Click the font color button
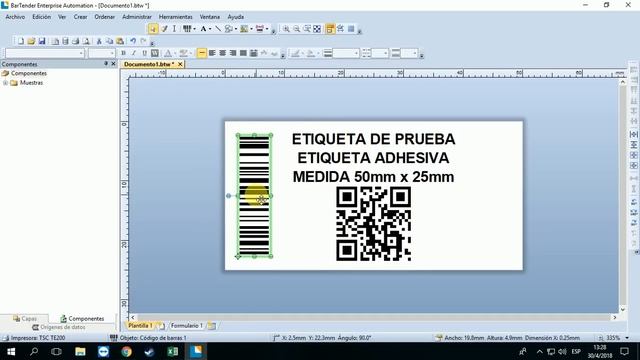The width and height of the screenshot is (640, 360). pos(168,53)
